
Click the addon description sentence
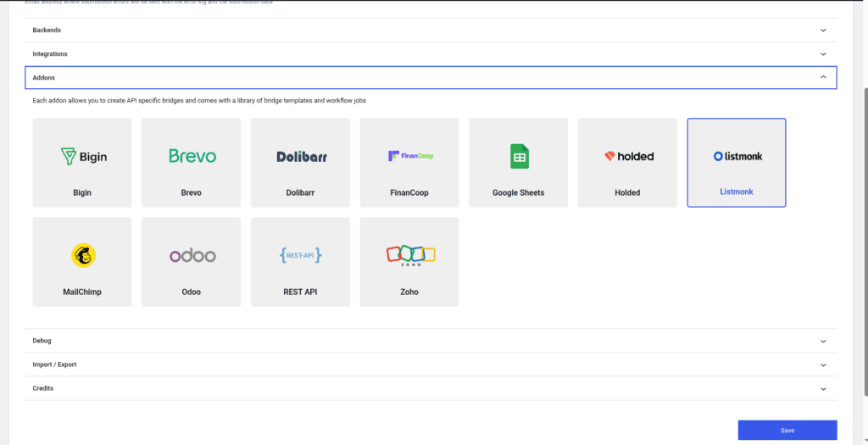[199, 101]
